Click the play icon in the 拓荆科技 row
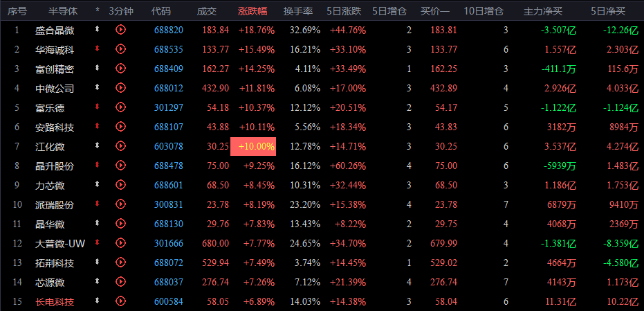 (121, 262)
